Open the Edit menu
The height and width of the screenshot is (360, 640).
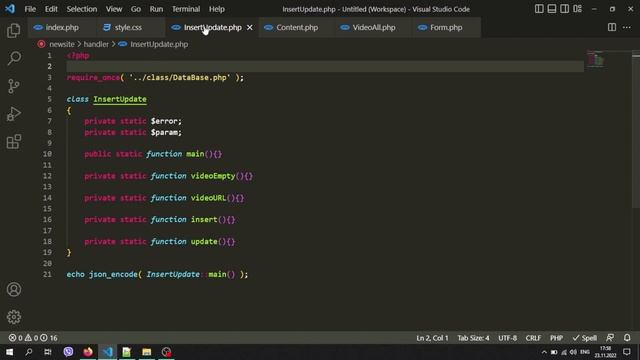[x=51, y=9]
